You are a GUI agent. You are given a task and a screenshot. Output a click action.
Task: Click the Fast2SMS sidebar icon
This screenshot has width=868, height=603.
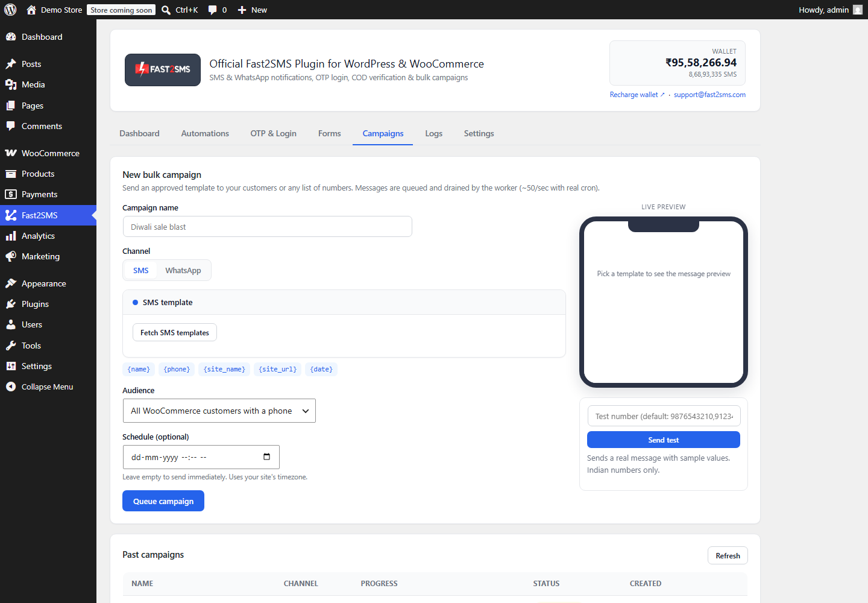click(x=11, y=215)
